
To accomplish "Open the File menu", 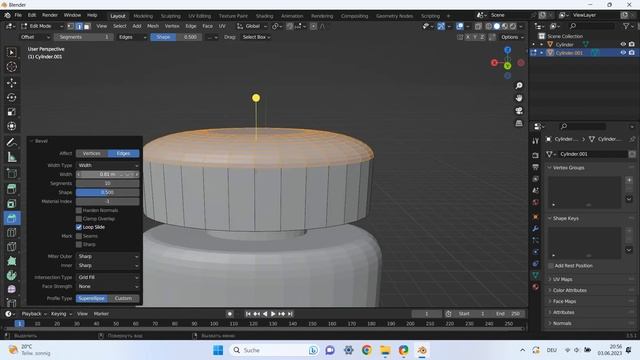I will coord(18,15).
